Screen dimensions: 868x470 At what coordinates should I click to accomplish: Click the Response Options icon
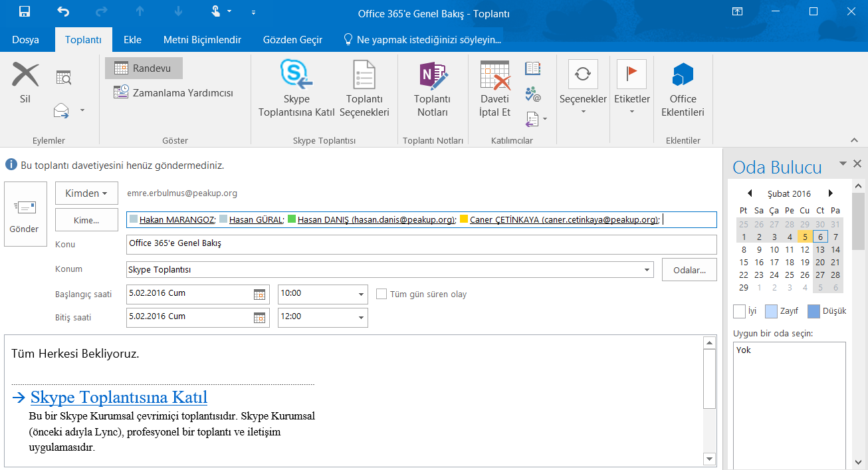[x=532, y=120]
